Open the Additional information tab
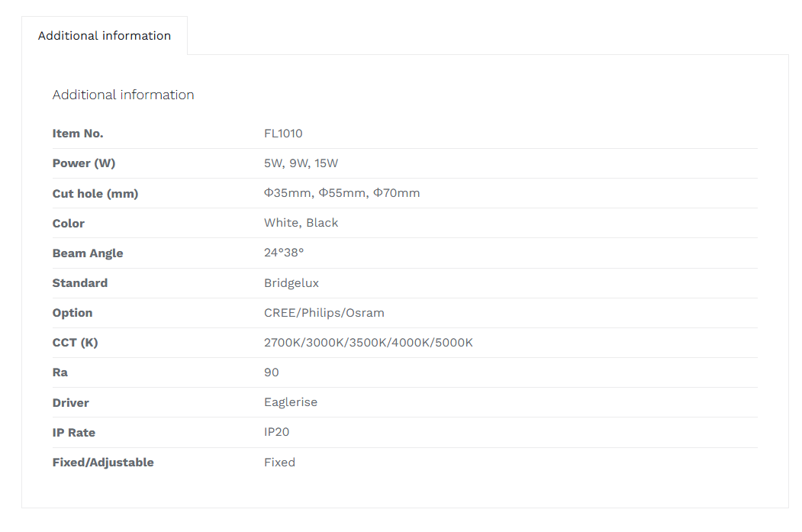 [x=105, y=36]
